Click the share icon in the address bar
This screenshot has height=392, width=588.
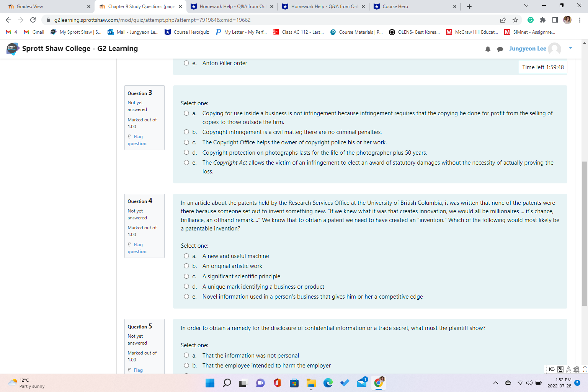(x=502, y=20)
